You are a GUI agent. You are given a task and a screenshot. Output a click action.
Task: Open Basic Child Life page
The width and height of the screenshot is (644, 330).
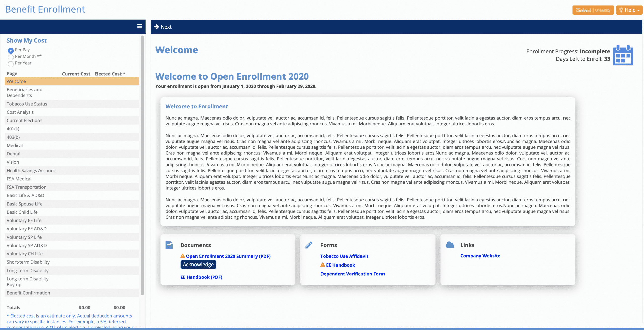(x=72, y=212)
